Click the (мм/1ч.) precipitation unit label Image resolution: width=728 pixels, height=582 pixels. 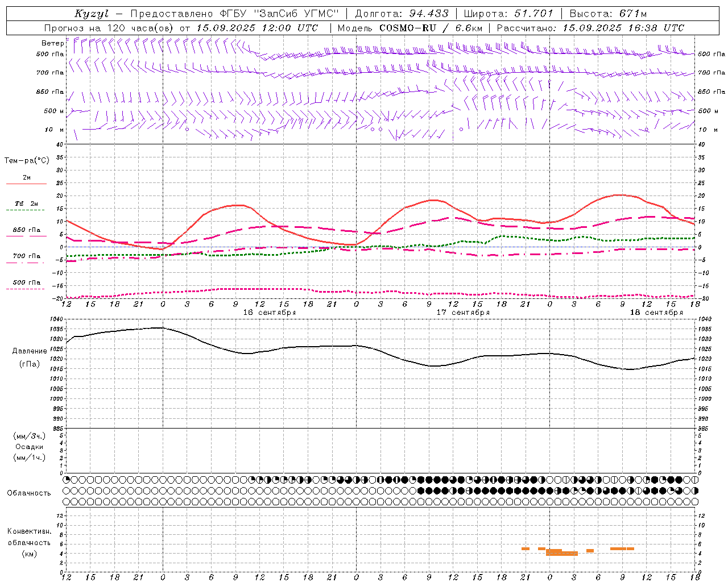point(30,458)
